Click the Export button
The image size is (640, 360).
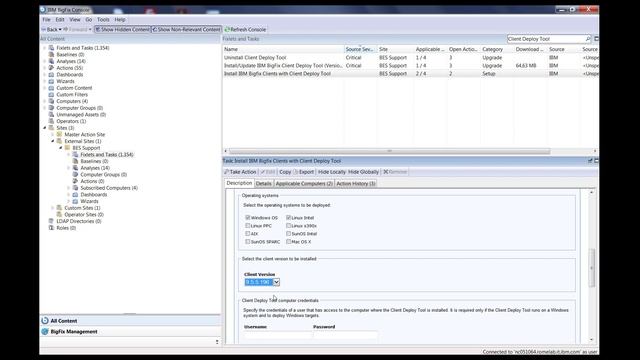[x=304, y=172]
